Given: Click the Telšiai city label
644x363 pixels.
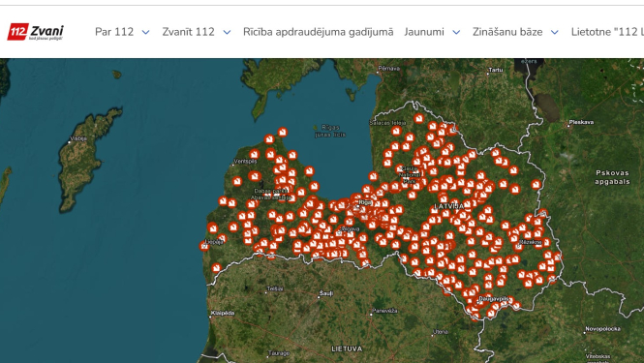Looking at the screenshot, I should (x=275, y=289).
